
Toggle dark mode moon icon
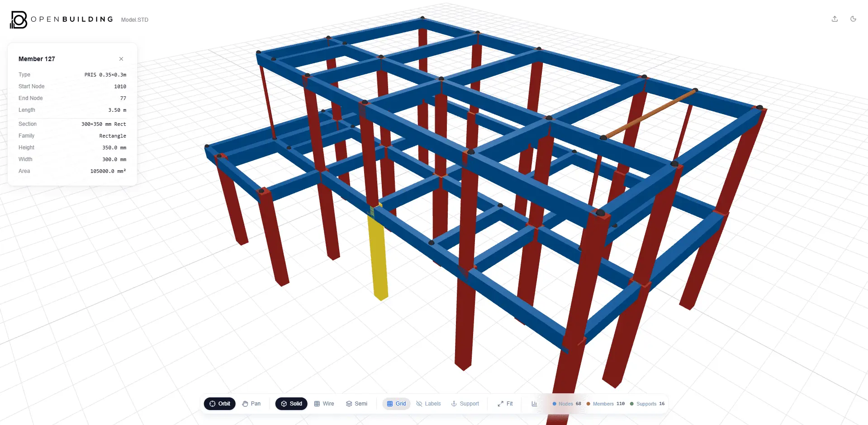pyautogui.click(x=853, y=19)
